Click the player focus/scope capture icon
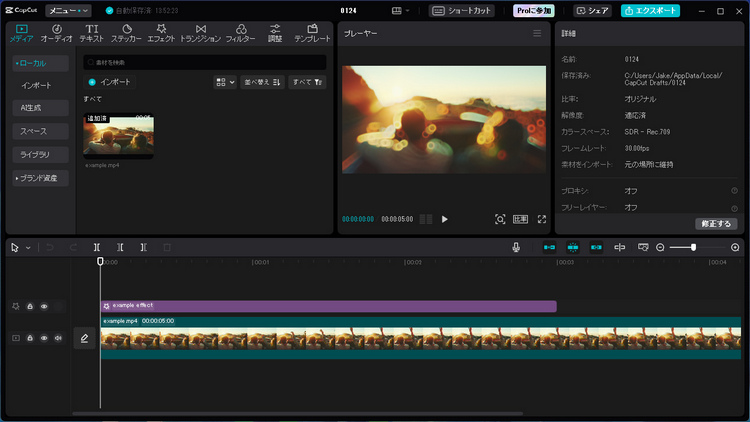This screenshot has width=750, height=422. coord(500,219)
